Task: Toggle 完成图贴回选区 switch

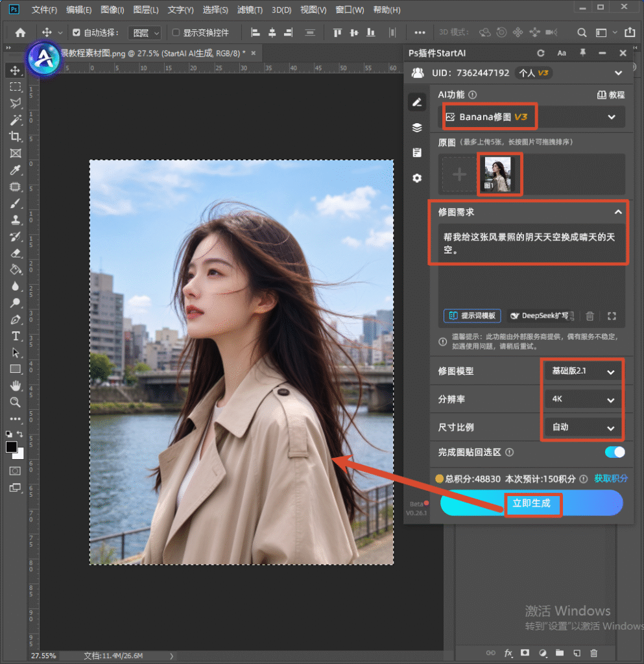Action: click(x=615, y=452)
